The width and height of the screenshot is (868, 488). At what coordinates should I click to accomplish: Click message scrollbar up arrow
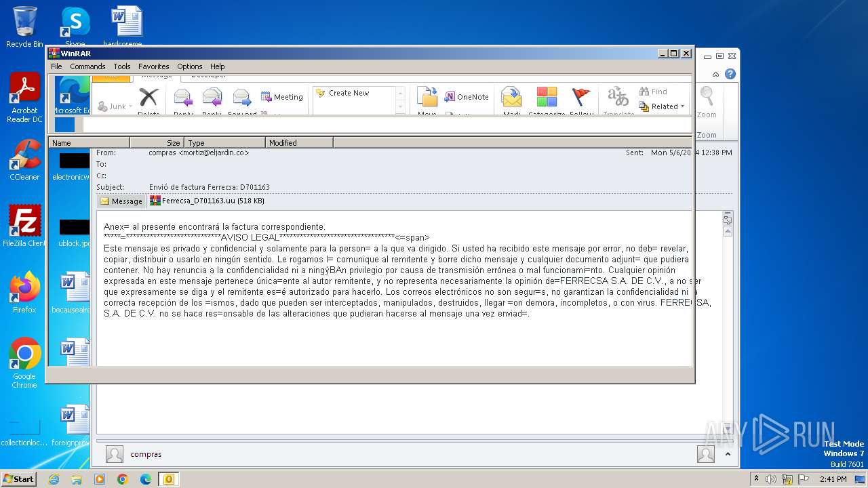coord(728,231)
